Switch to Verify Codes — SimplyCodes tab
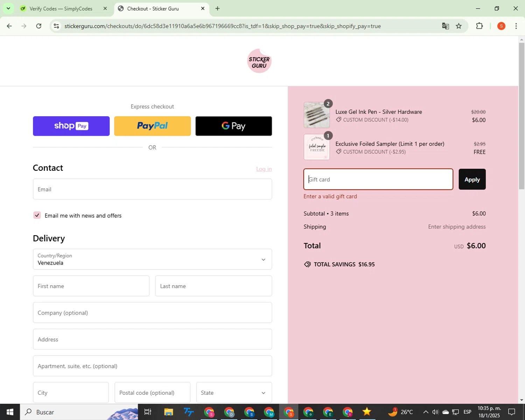The height and width of the screenshot is (420, 525). (61, 8)
